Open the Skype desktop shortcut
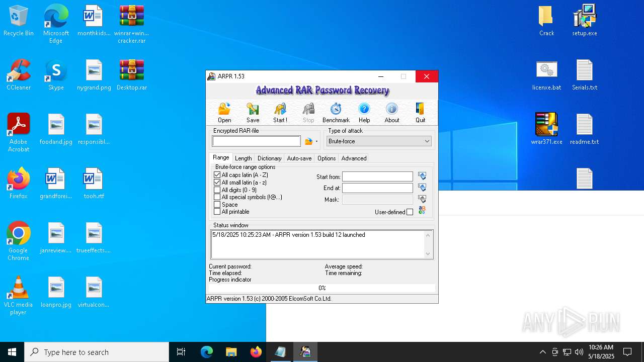The image size is (644, 362). click(x=56, y=75)
